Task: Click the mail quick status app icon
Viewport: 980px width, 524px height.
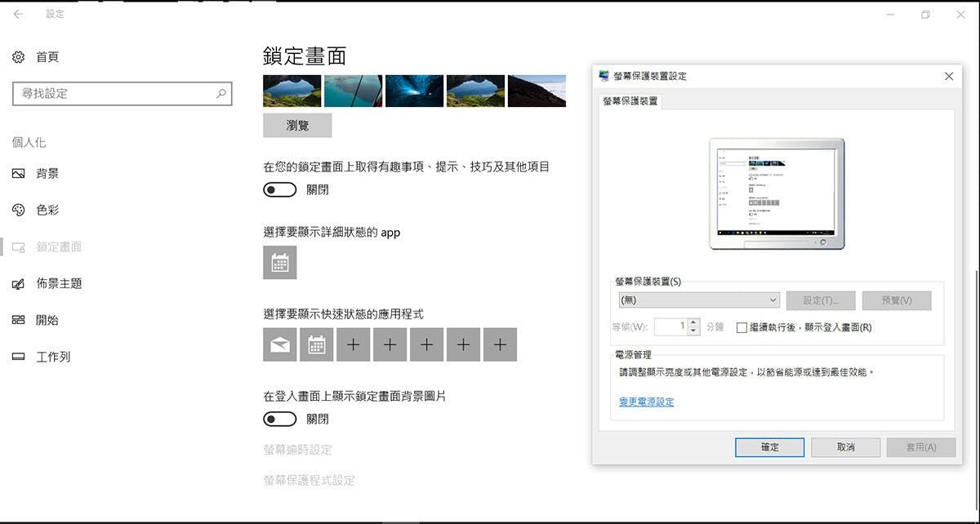Action: click(279, 345)
